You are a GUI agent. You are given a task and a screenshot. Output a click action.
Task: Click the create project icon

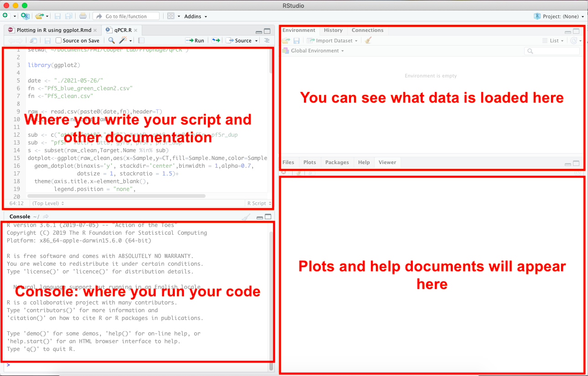[x=25, y=16]
